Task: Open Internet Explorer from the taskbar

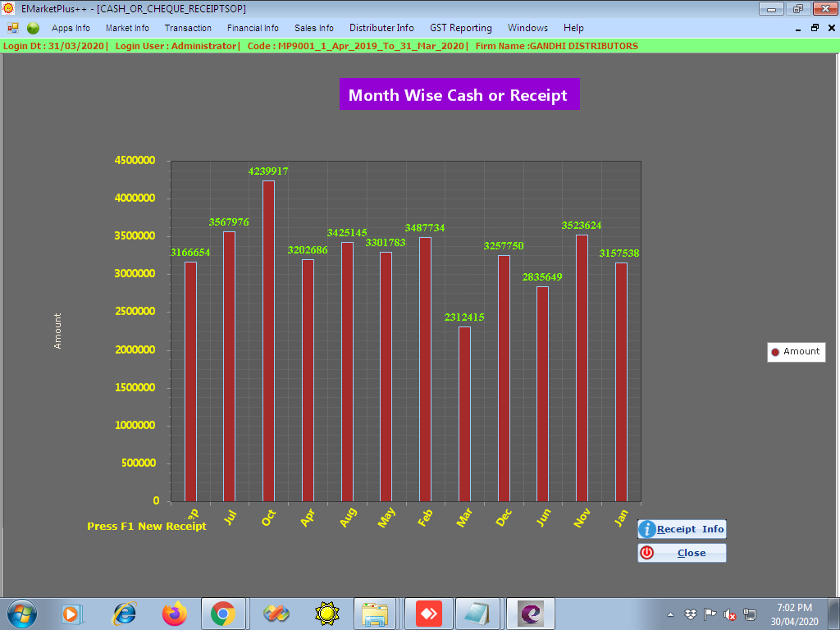Action: [x=125, y=614]
